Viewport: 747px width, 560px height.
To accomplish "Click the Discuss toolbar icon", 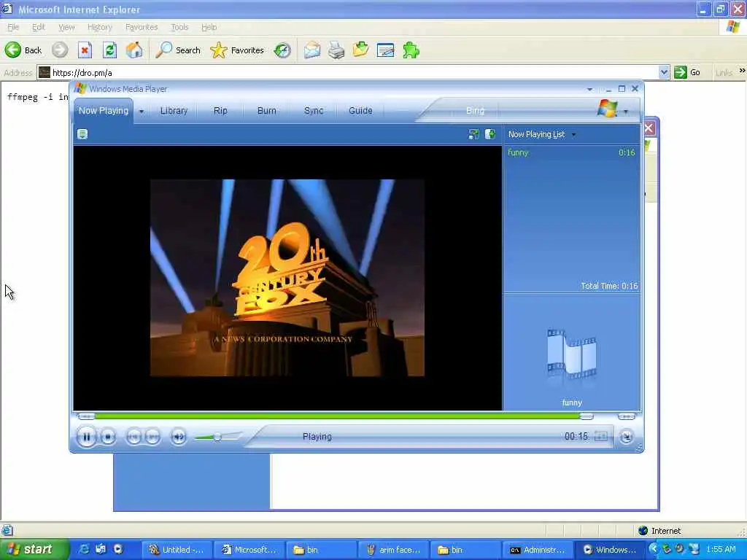I will [385, 50].
